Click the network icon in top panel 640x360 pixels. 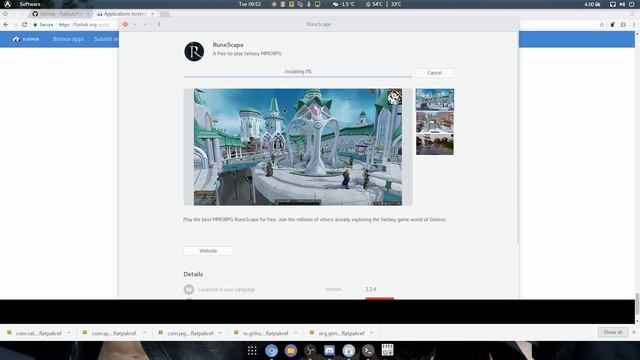[613, 4]
